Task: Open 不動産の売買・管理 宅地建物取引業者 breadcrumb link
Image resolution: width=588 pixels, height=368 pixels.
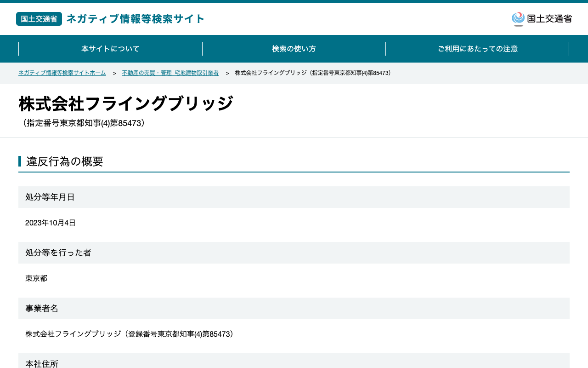Action: [170, 73]
